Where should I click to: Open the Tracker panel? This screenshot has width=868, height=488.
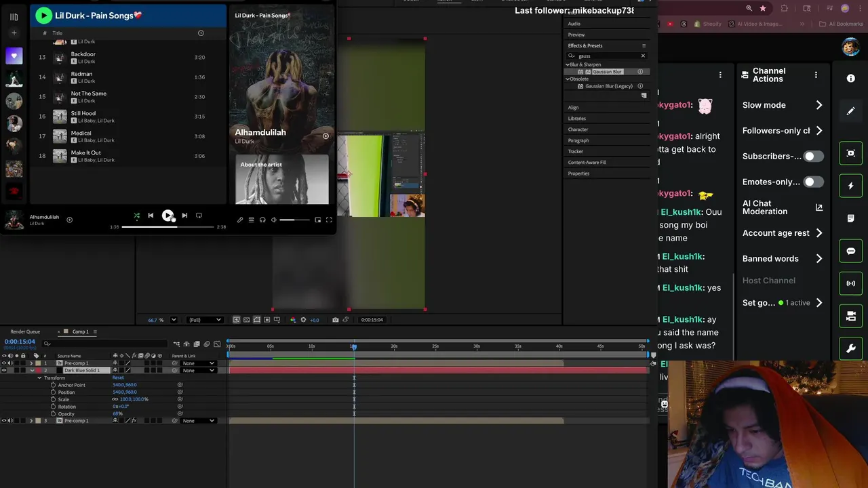576,151
